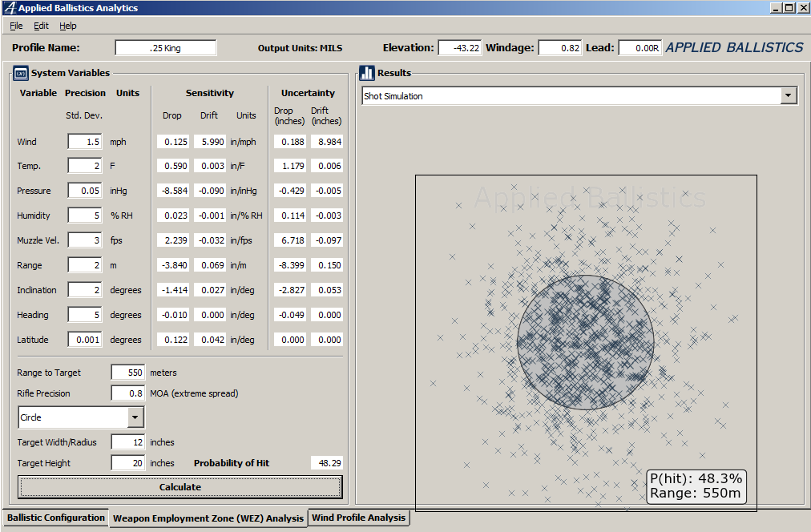Viewport: 811px width, 532px height.
Task: Click the circular target in shot simulation
Action: coord(586,342)
